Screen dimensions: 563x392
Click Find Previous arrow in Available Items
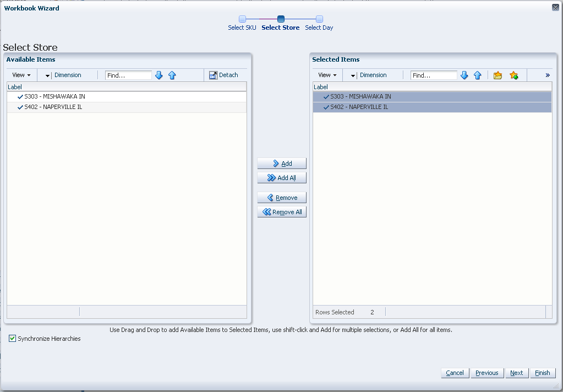point(172,75)
